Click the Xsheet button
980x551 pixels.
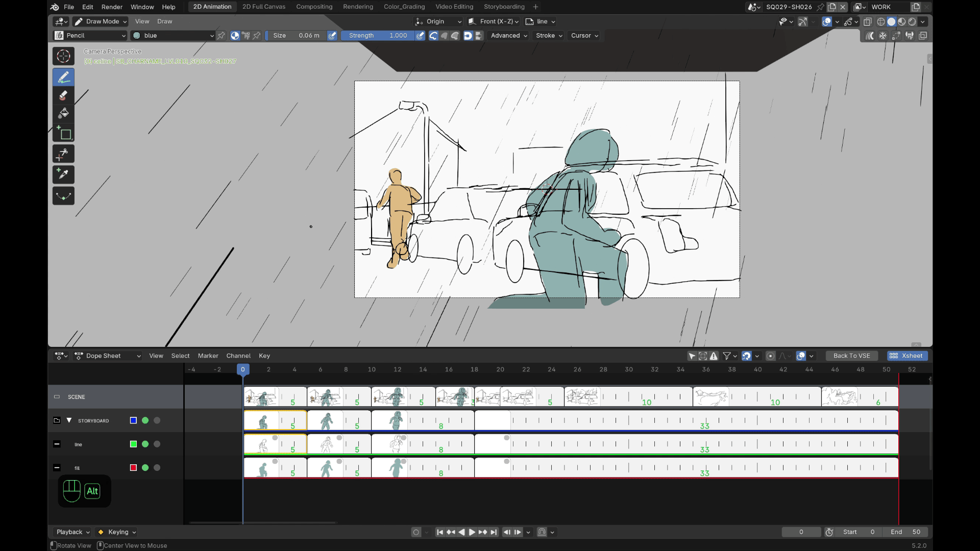[x=906, y=356]
